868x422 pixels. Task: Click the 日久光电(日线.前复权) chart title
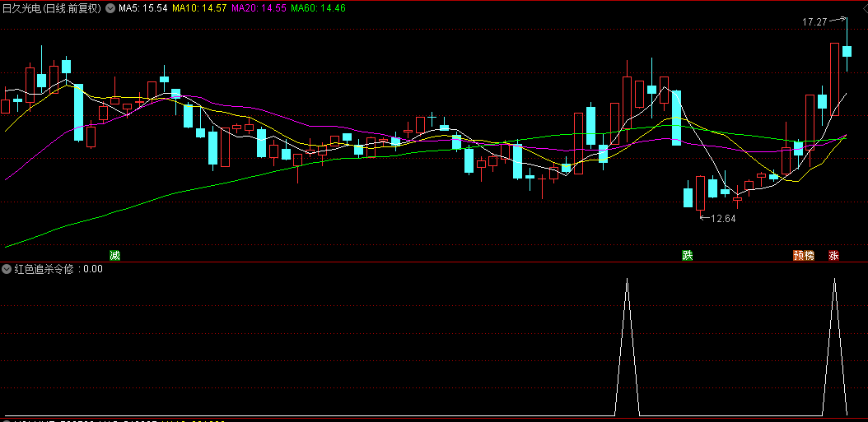tap(53, 8)
